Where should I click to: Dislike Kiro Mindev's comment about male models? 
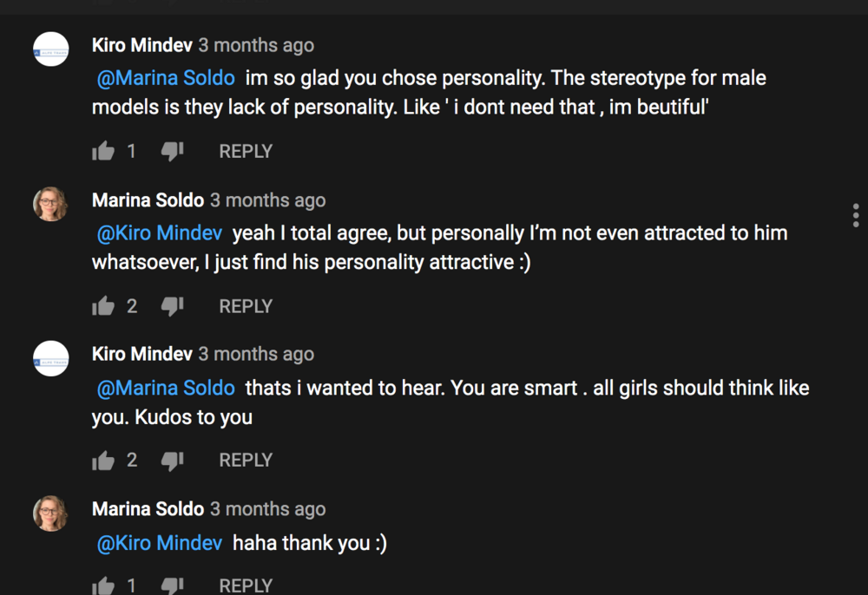coord(172,151)
